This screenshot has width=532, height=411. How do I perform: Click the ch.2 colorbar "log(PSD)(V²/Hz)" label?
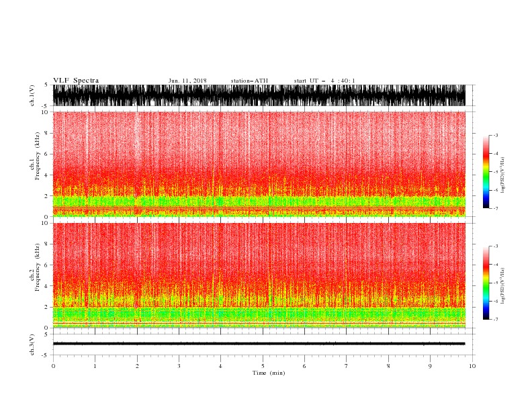pos(502,285)
